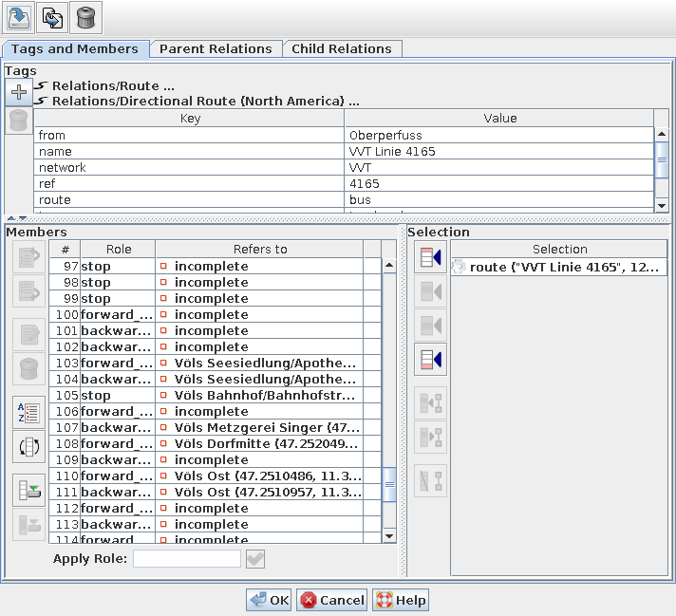Add selection after the last member
The image size is (676, 616).
click(430, 359)
